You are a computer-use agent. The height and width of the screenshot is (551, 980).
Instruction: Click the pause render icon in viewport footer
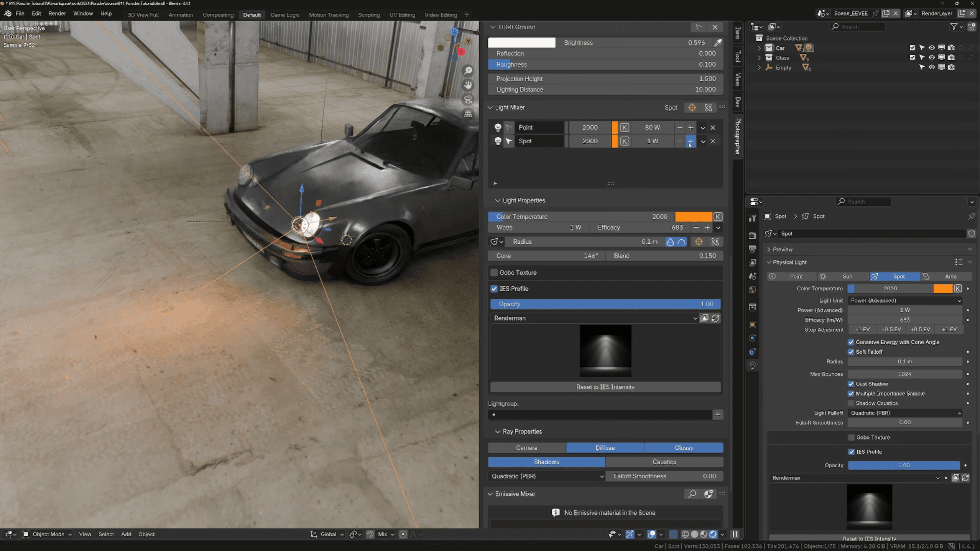pos(735,534)
